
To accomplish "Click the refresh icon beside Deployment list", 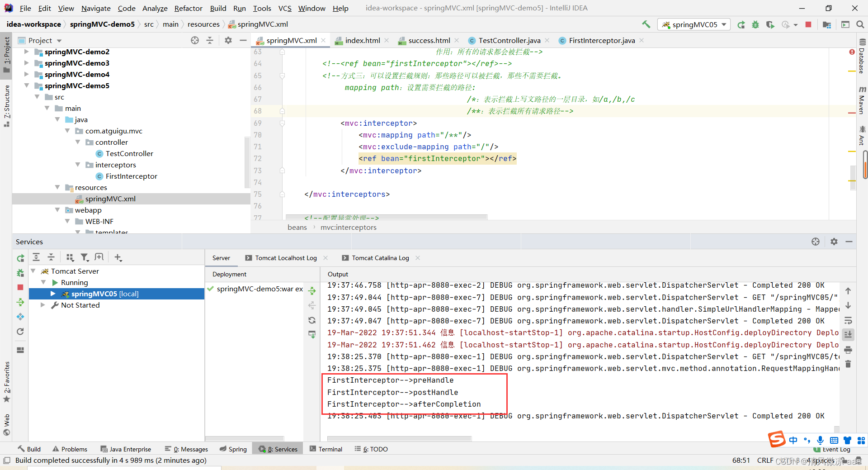I will click(x=312, y=320).
